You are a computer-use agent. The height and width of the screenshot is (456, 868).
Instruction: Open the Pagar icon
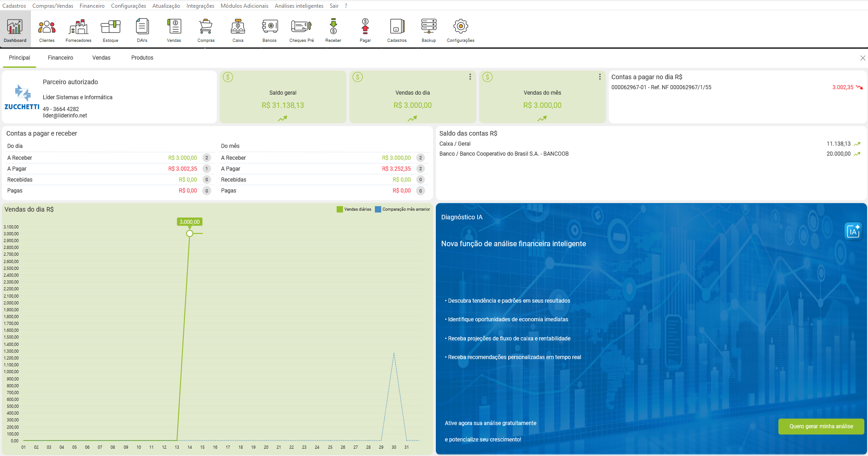click(x=365, y=30)
